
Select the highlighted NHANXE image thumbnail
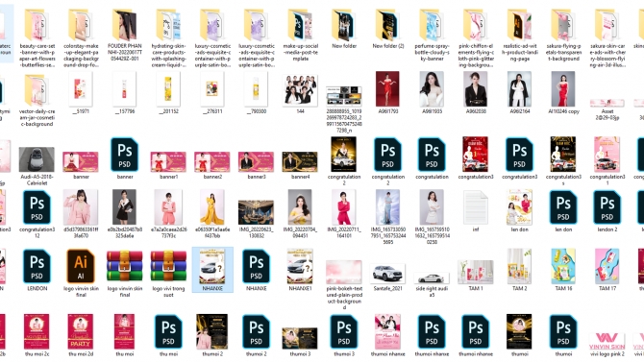click(212, 267)
